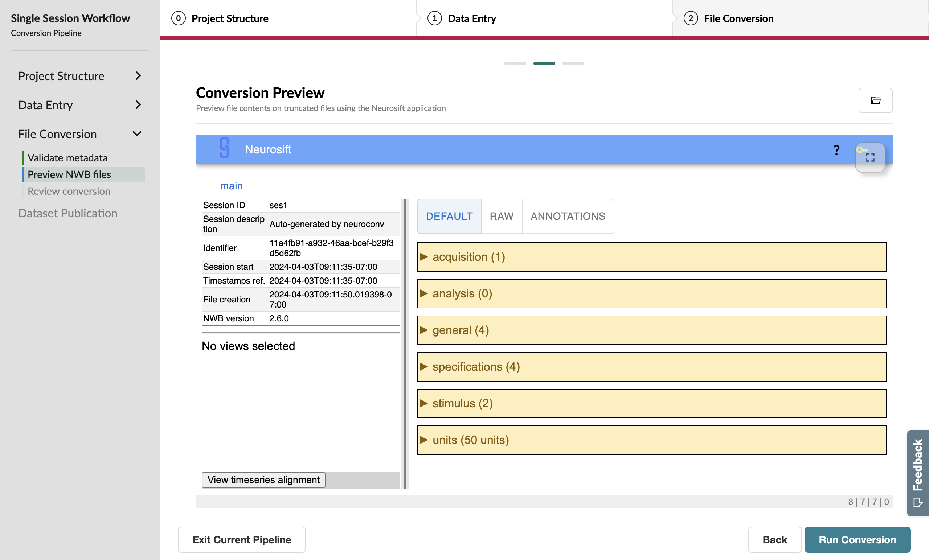Viewport: 929px width, 560px height.
Task: Expand Project Structure sidebar chevron
Action: coord(138,76)
